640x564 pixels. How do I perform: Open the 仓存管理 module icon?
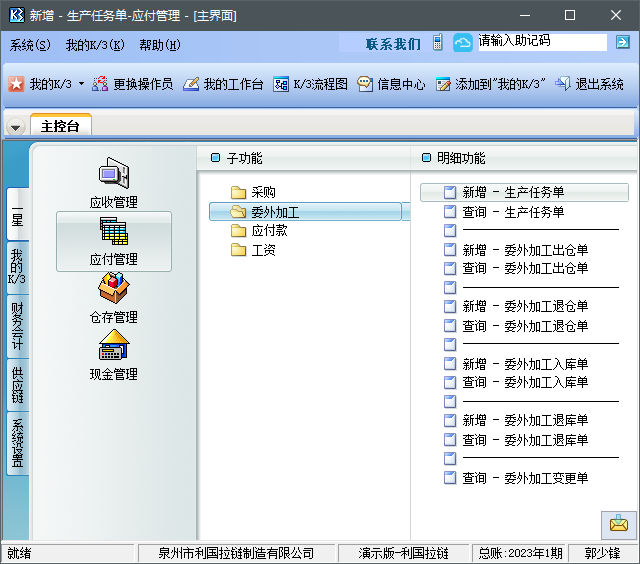coord(114,290)
